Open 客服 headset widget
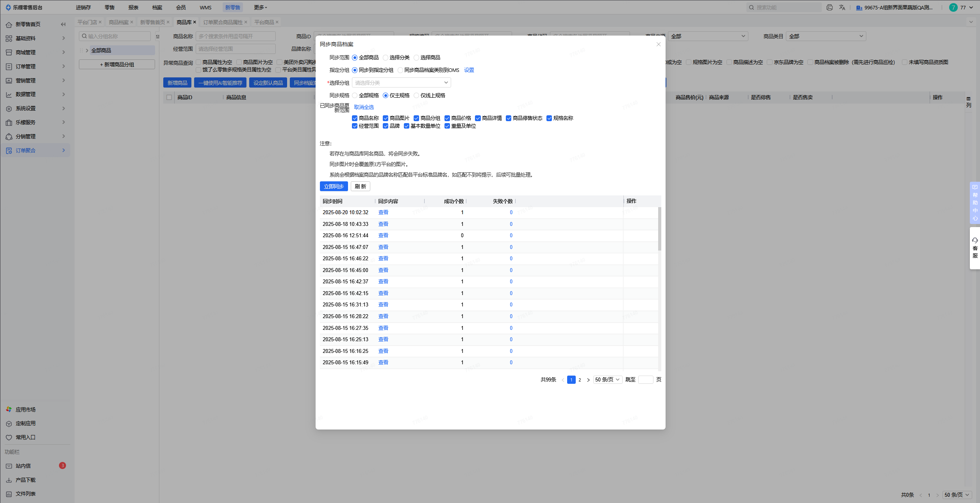The width and height of the screenshot is (980, 503). pyautogui.click(x=975, y=248)
